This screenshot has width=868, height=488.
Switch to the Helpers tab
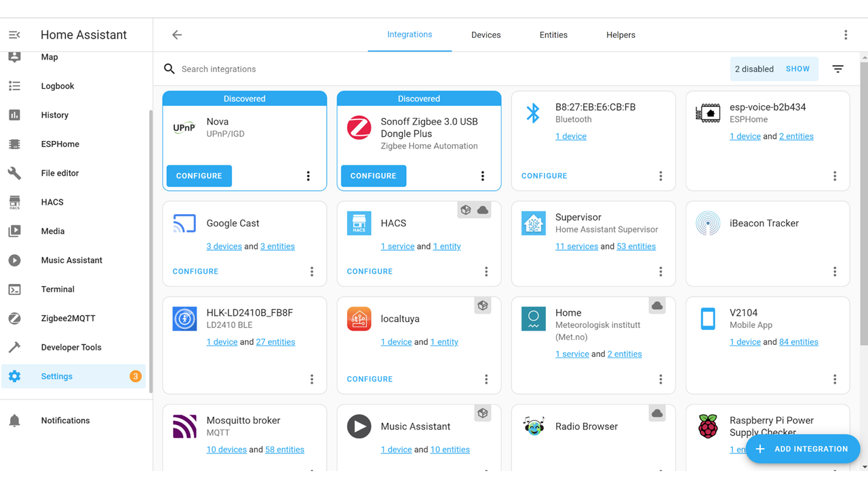[620, 35]
